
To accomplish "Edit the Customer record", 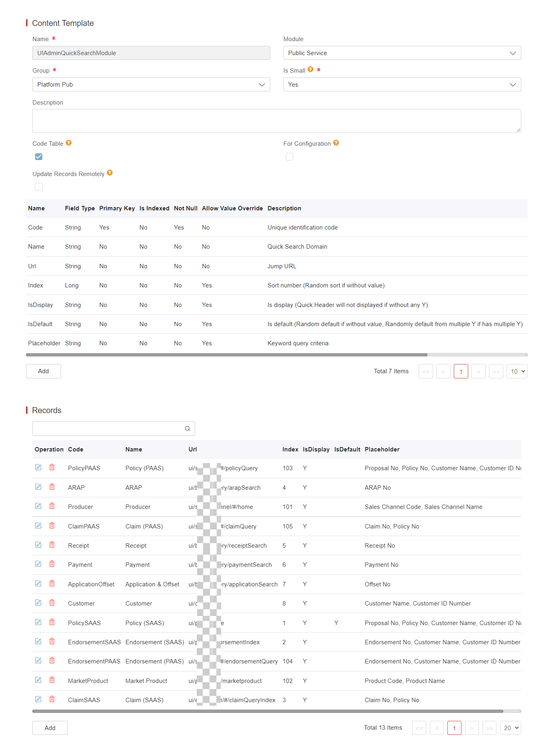I will tap(38, 603).
